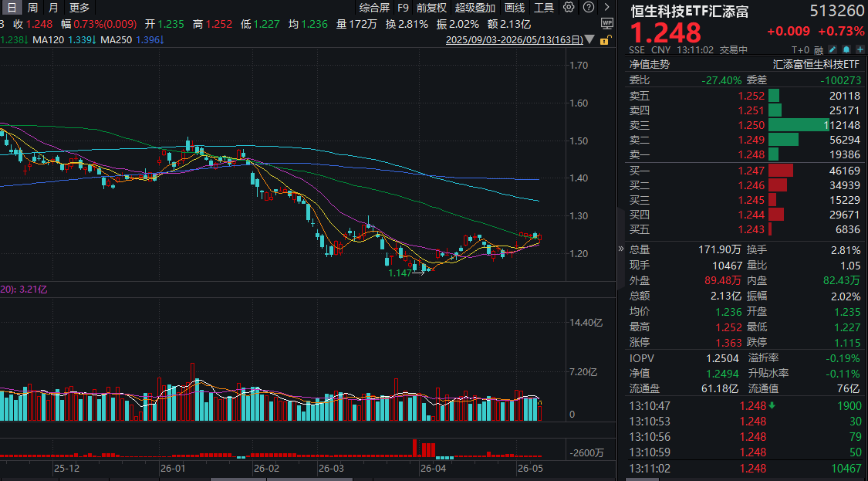This screenshot has height=481, width=868.
Task: Click the 1.40 price axis label
Action: [x=579, y=178]
